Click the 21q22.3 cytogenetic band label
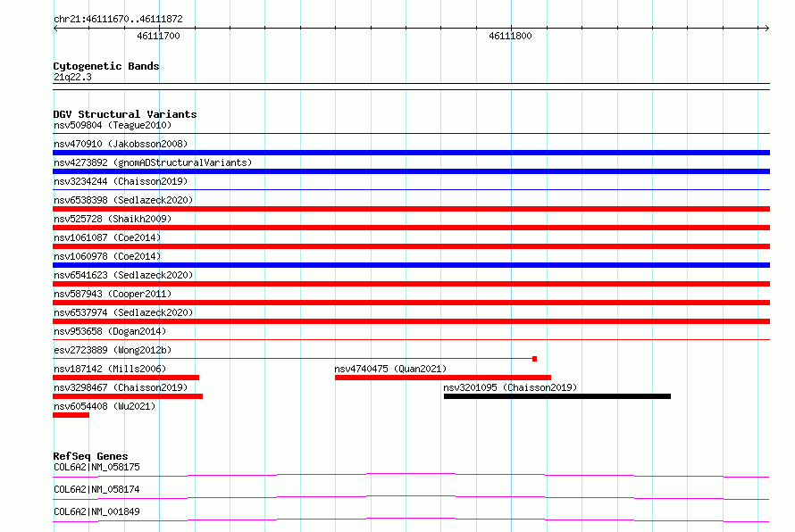This screenshot has height=532, width=795. click(72, 77)
